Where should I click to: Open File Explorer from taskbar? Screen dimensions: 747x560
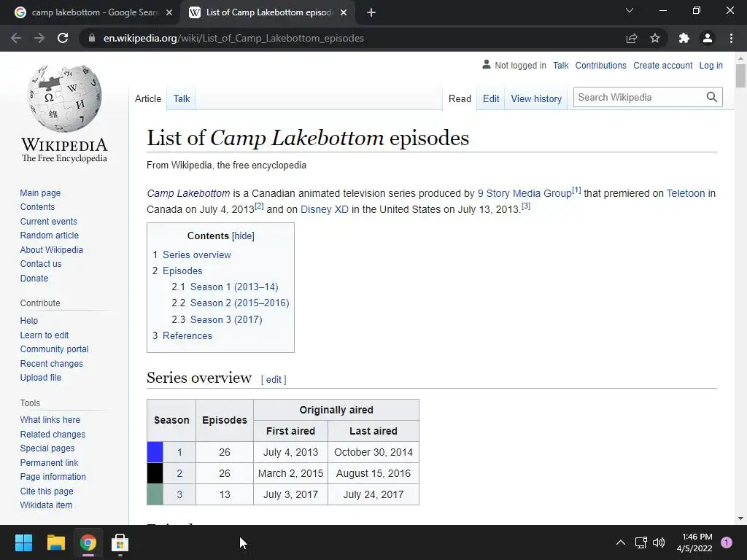tap(55, 542)
